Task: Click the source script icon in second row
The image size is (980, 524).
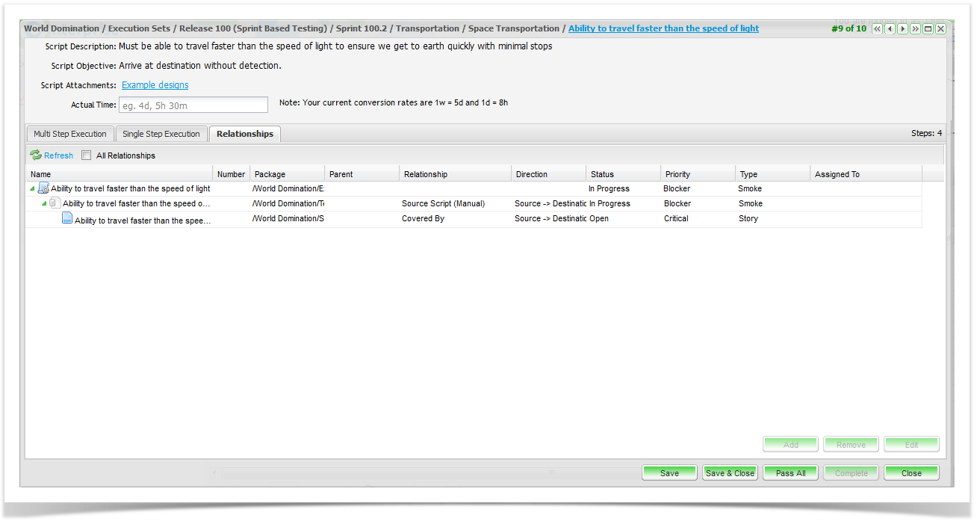Action: [55, 203]
